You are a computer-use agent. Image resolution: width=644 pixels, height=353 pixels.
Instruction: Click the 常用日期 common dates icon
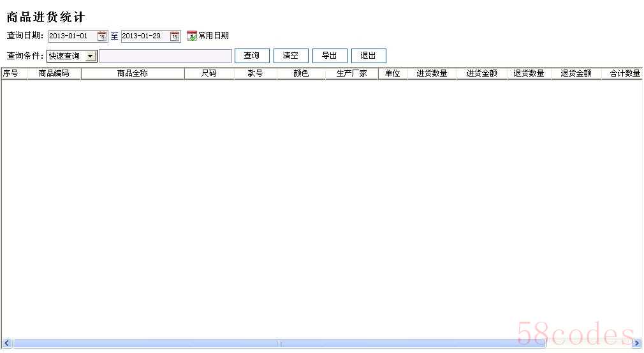point(192,36)
